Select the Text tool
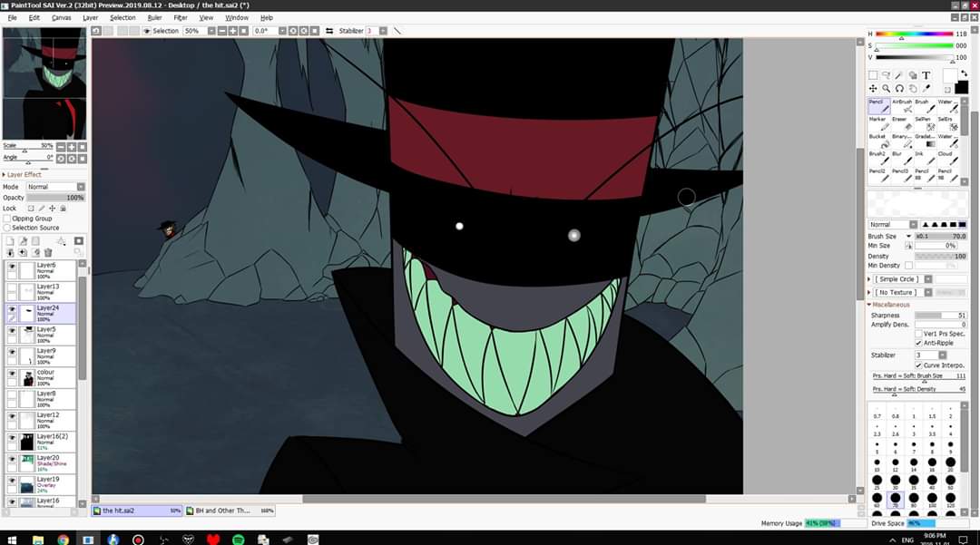 pos(926,75)
